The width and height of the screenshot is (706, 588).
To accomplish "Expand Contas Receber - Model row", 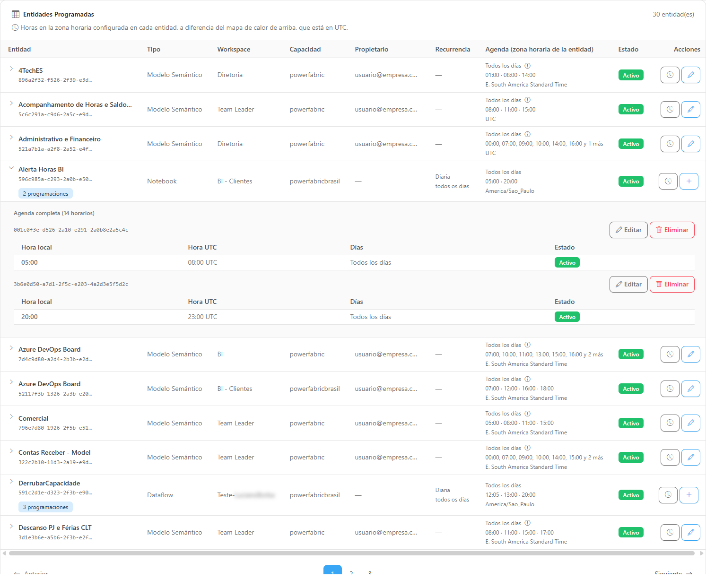I will [x=11, y=451].
